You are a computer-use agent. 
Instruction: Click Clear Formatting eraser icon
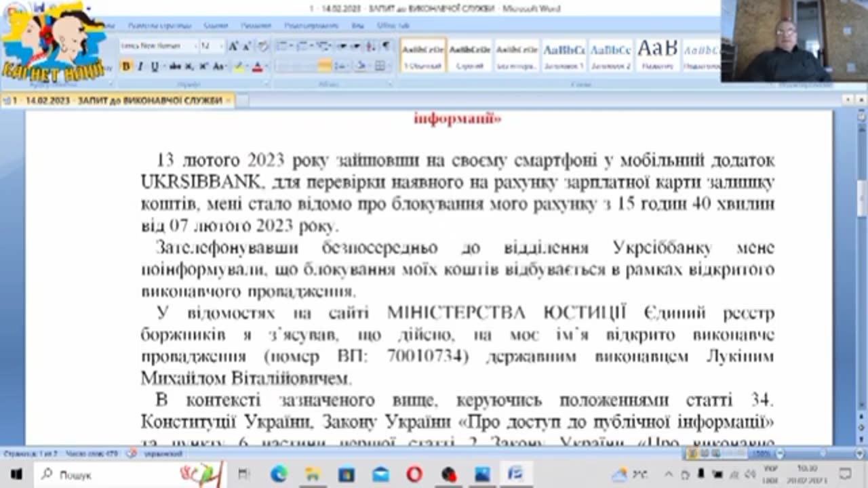click(263, 46)
